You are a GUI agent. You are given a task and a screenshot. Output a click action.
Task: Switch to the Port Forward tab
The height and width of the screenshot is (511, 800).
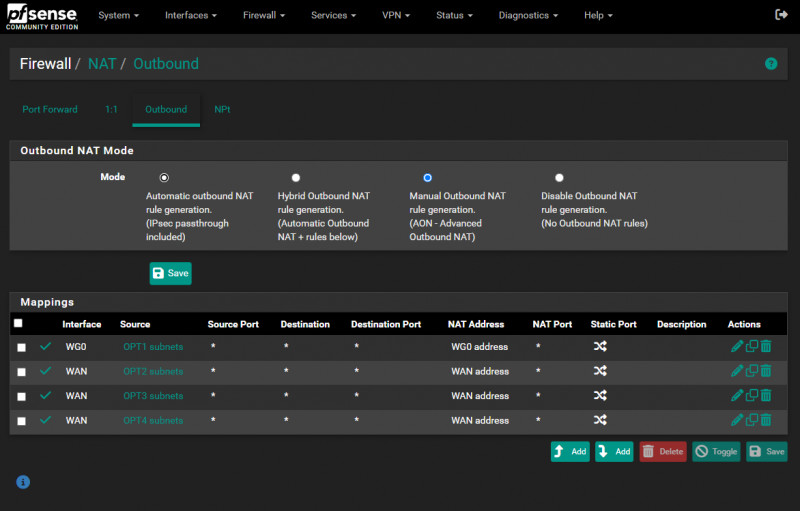click(50, 109)
